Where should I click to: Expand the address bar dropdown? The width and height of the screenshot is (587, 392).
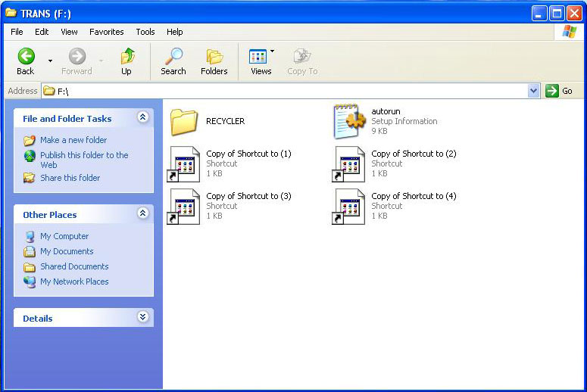(533, 91)
